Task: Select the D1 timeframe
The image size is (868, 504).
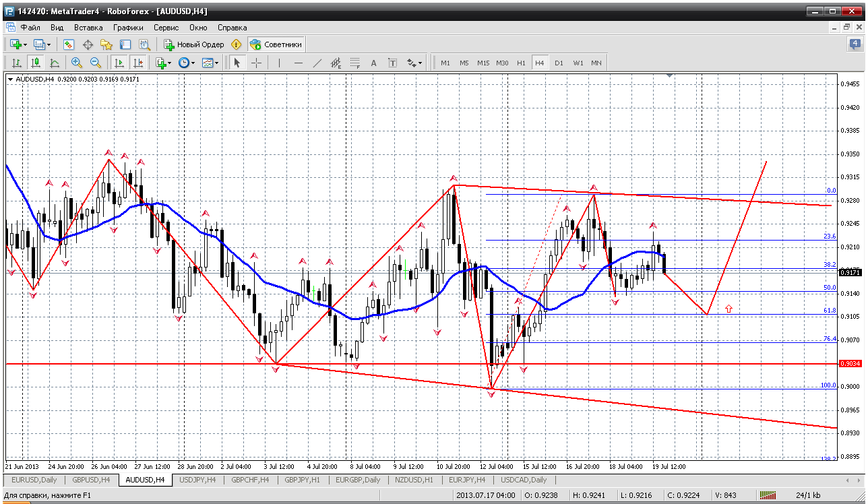Action: point(559,63)
